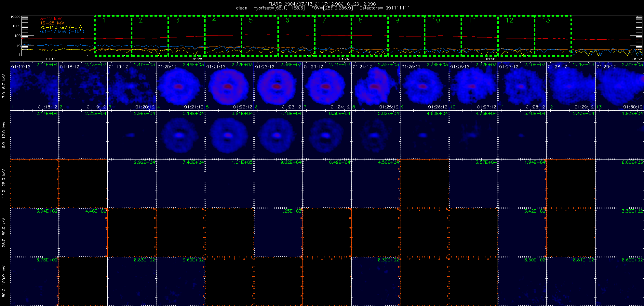This screenshot has width=644, height=306.
Task: Click the 7.19E+04 peak value
Action: (x=291, y=113)
